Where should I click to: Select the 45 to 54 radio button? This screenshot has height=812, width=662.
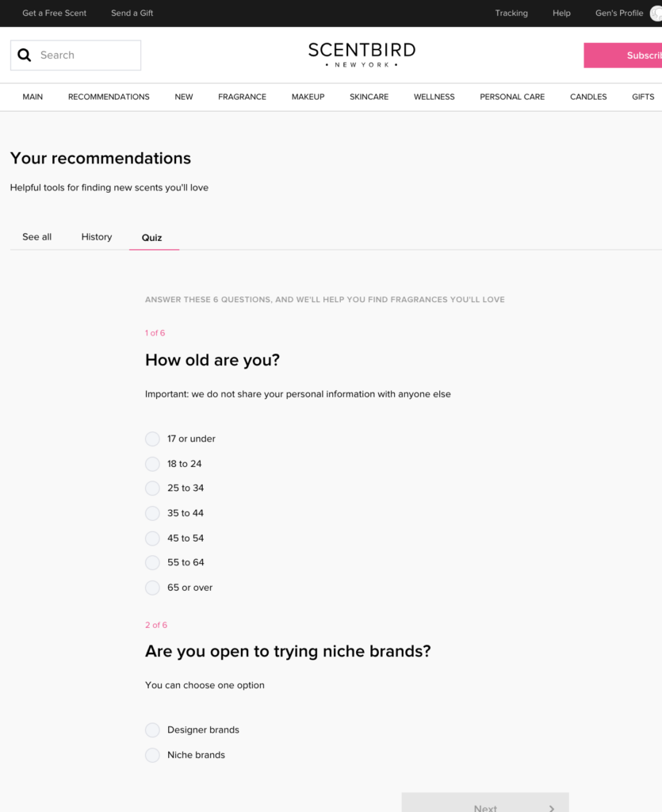152,538
